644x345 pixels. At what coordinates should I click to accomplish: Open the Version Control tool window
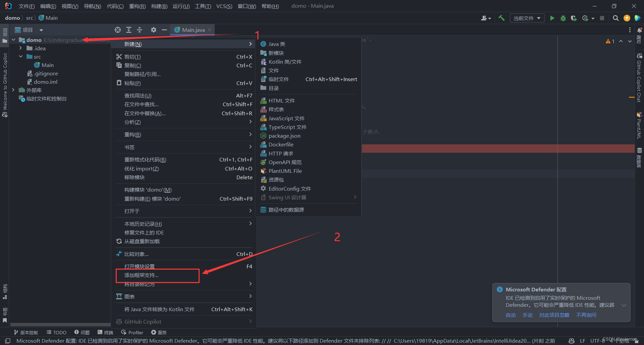[26, 332]
